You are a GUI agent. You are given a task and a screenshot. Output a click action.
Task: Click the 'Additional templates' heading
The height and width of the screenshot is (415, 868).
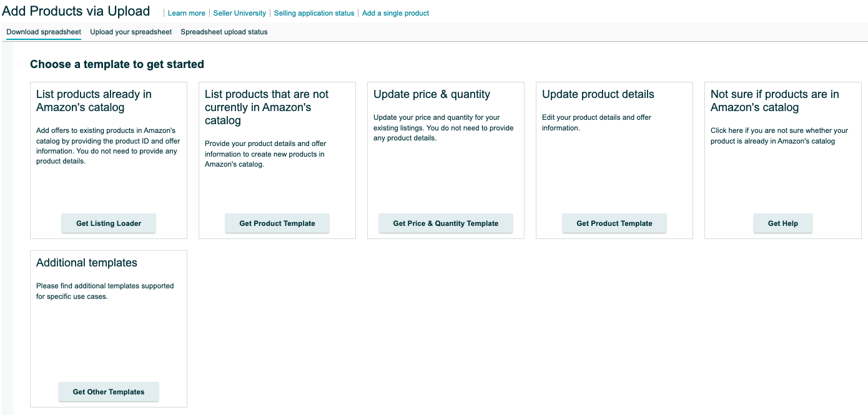pos(87,263)
